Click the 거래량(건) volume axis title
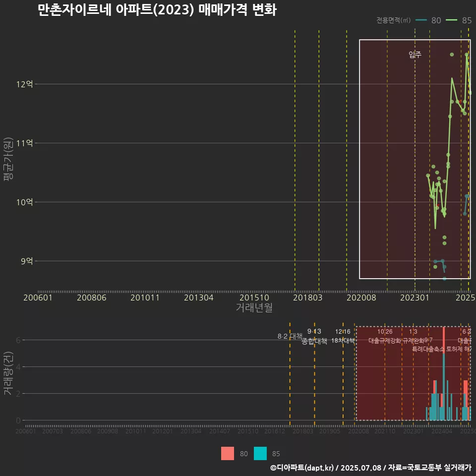The width and height of the screenshot is (476, 476). pos(8,373)
